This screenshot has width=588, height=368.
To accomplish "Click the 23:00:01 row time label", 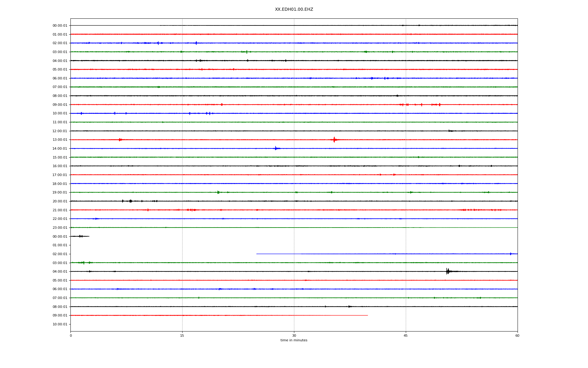I will [x=60, y=228].
